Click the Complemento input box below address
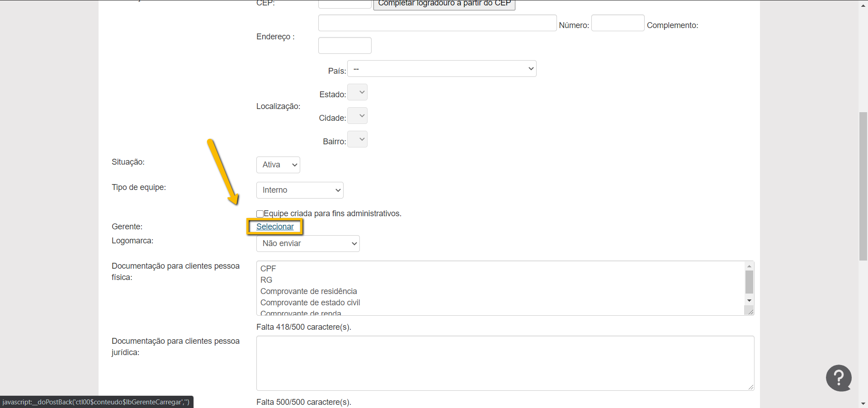Screen dimensions: 868x408 tap(344, 46)
